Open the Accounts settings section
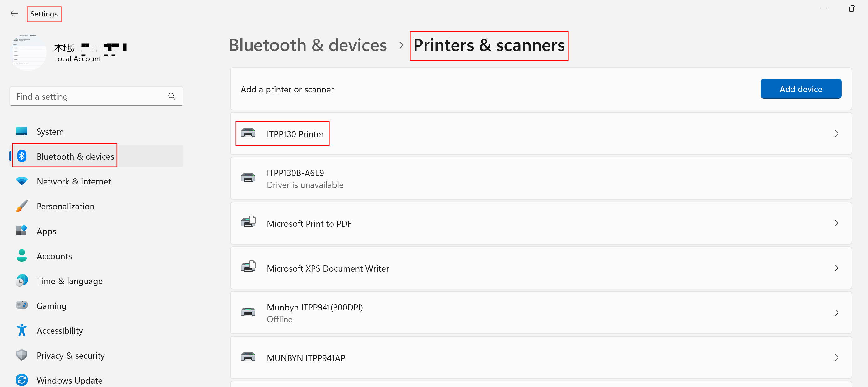The height and width of the screenshot is (387, 868). (x=54, y=256)
